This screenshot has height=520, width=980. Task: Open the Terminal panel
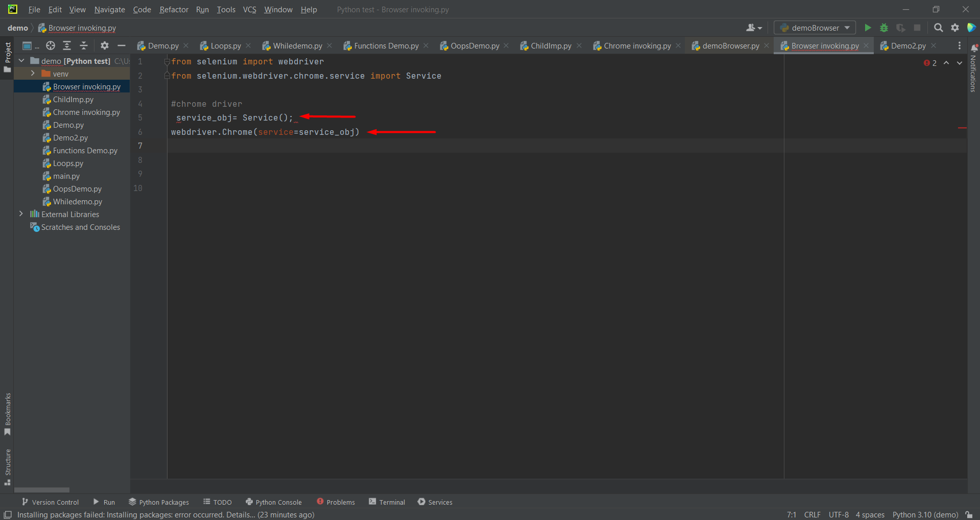click(387, 502)
